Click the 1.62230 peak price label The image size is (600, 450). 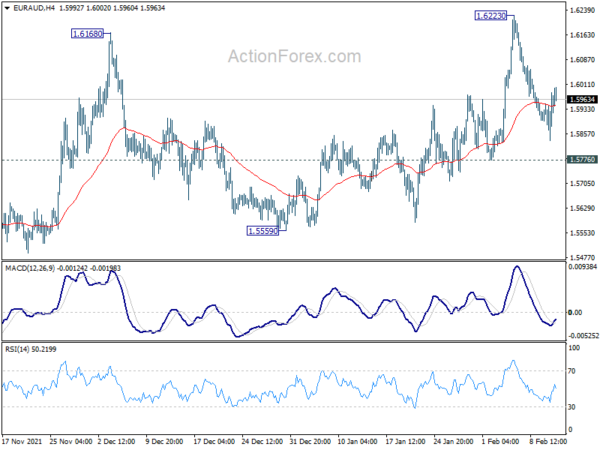[x=491, y=16]
